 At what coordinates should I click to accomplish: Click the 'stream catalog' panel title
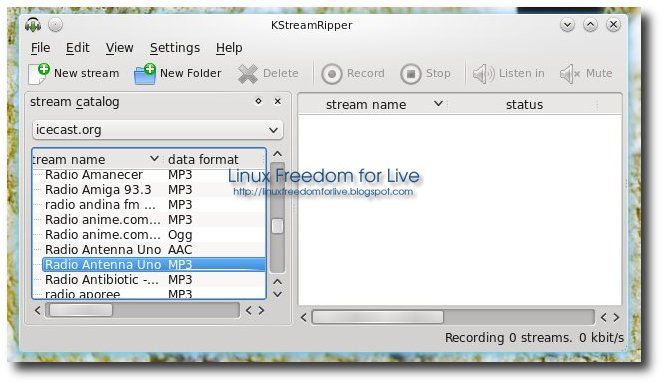pyautogui.click(x=75, y=102)
